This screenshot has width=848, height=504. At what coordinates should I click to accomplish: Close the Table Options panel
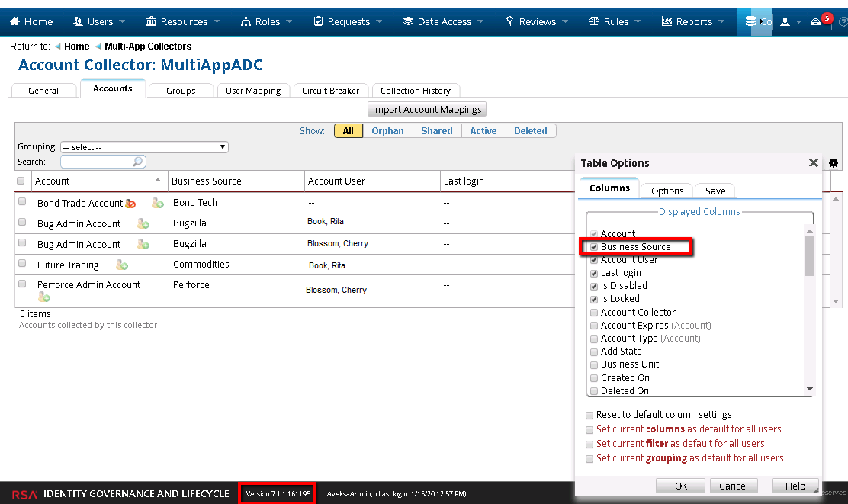pos(813,163)
